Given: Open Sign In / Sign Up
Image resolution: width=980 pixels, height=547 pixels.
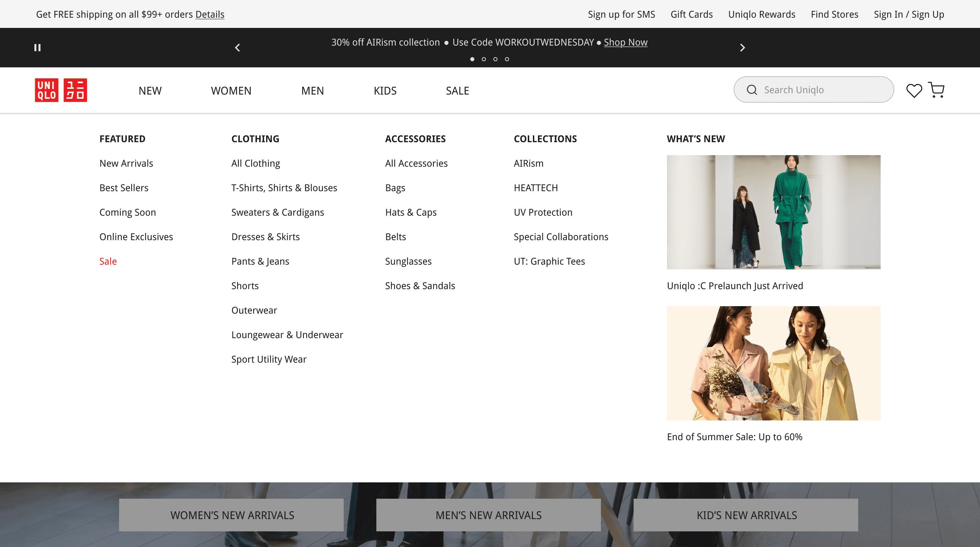Looking at the screenshot, I should coord(909,14).
